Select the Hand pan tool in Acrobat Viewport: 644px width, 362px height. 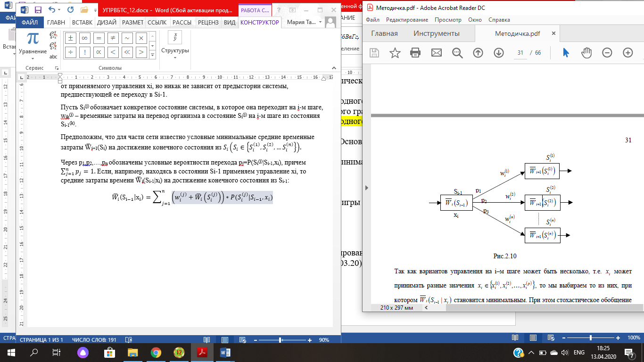[586, 53]
